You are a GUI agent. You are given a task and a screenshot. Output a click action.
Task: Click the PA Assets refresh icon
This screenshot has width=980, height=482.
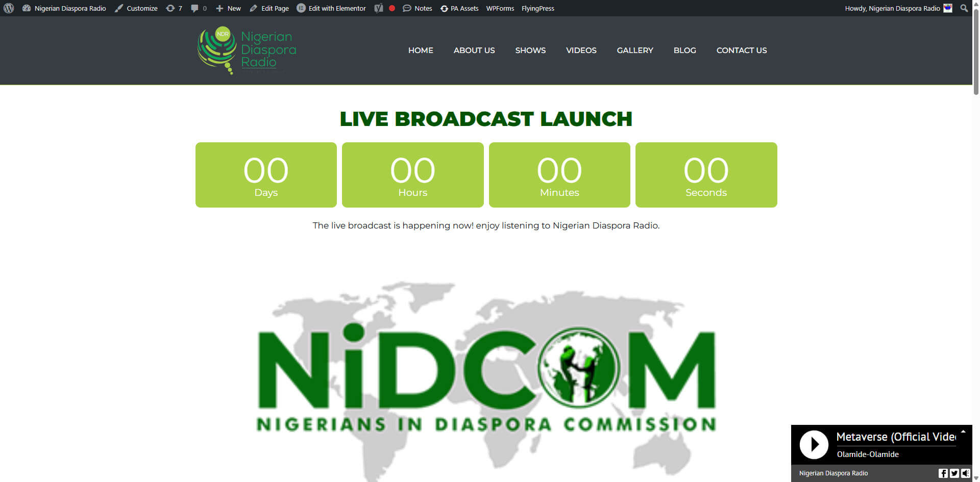pos(444,9)
